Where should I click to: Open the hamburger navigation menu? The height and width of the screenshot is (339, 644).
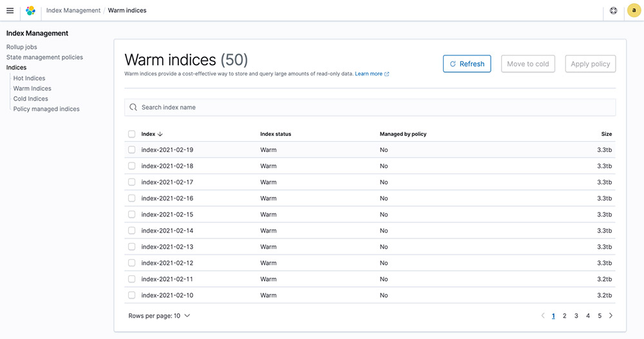[x=10, y=10]
